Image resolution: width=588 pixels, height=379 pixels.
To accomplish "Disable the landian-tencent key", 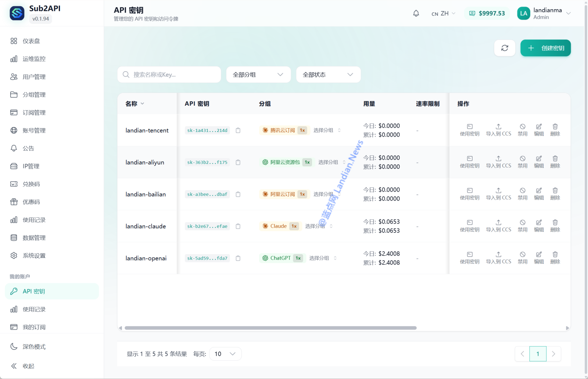I will [523, 130].
